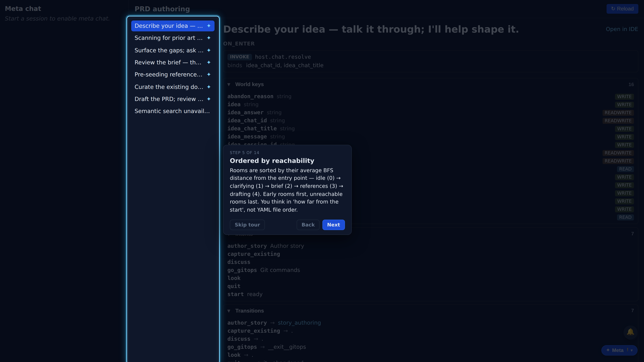Click the PRD authoring heading

(162, 9)
